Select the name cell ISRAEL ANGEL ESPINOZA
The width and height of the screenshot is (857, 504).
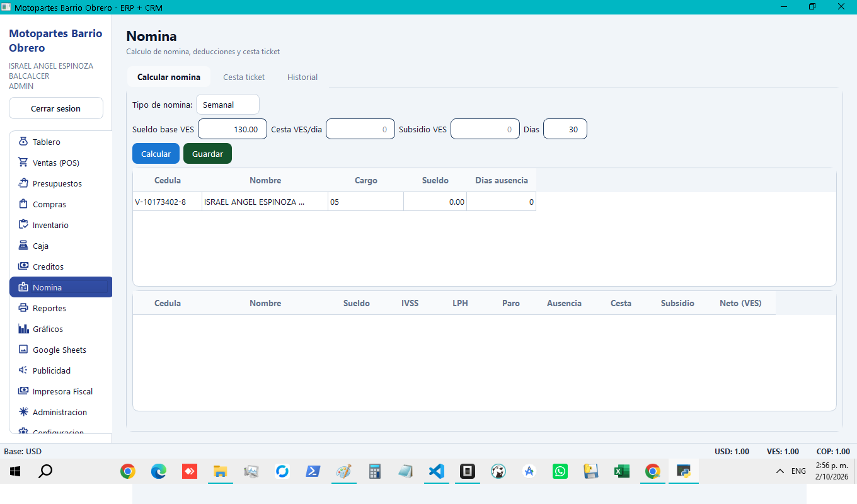(265, 202)
